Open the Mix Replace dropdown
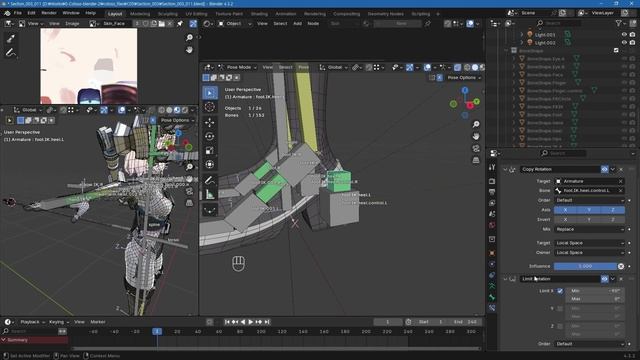The height and width of the screenshot is (360, 640). coord(589,229)
